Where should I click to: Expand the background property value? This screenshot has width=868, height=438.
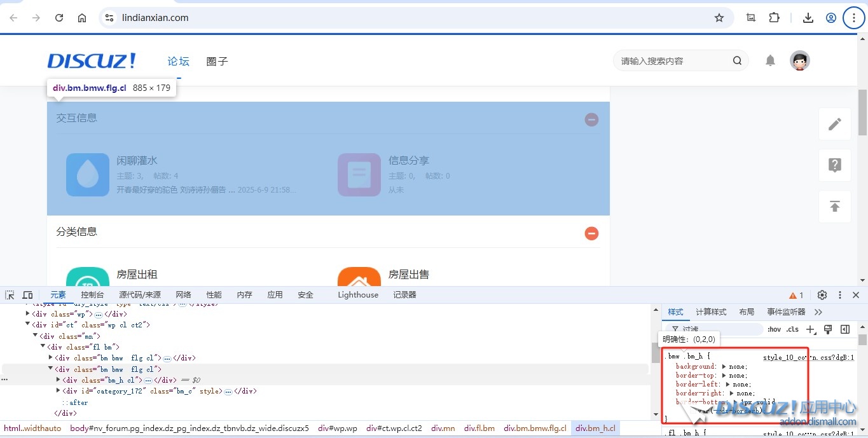pyautogui.click(x=724, y=366)
